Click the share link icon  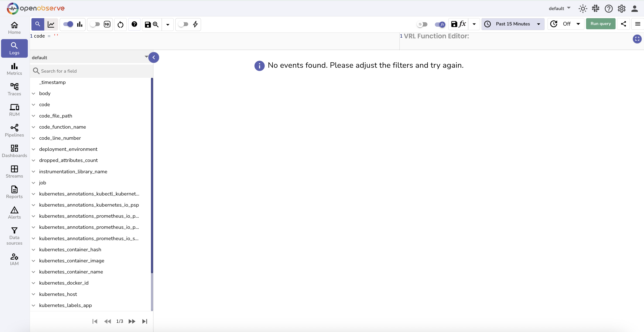click(623, 24)
